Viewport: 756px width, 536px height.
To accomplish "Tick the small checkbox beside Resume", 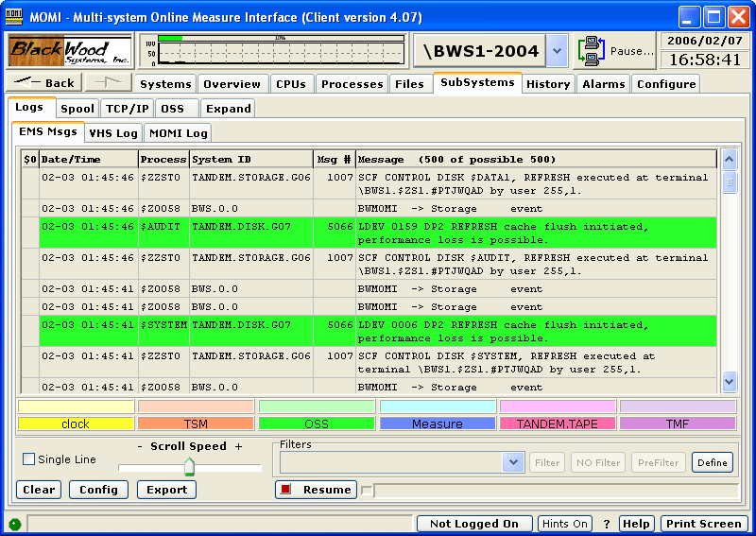I will tap(368, 490).
